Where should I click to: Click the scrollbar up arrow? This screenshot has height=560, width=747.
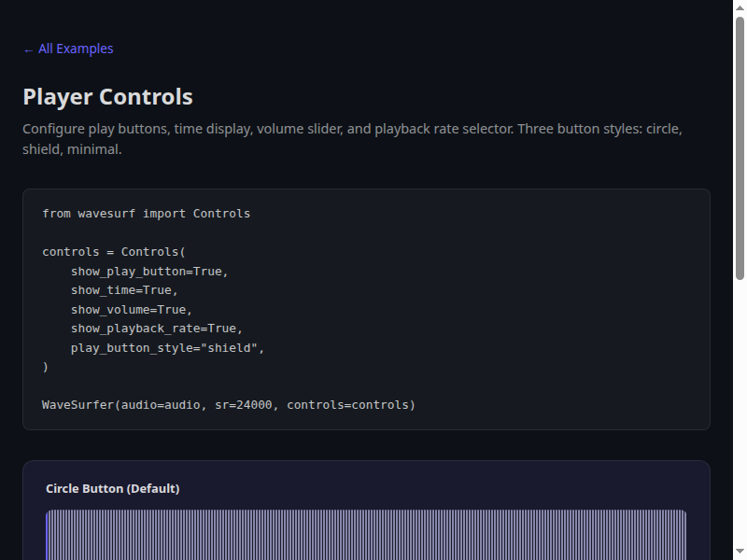click(740, 7)
